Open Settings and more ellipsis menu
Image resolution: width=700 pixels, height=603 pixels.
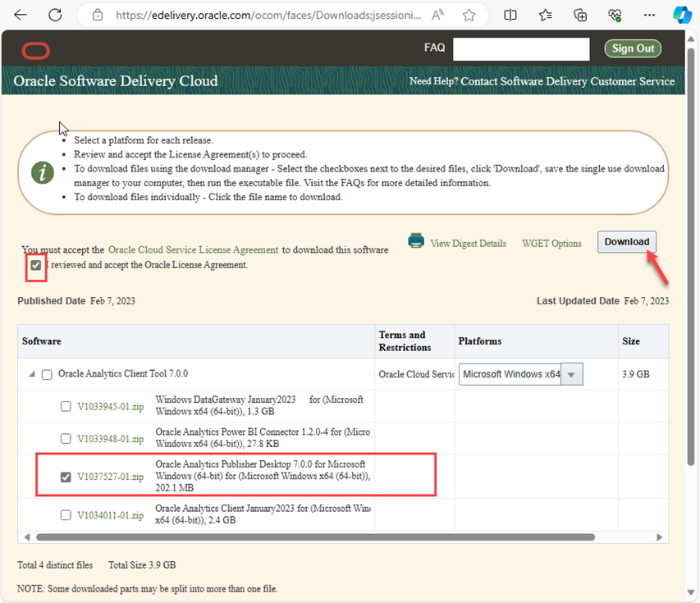point(650,15)
